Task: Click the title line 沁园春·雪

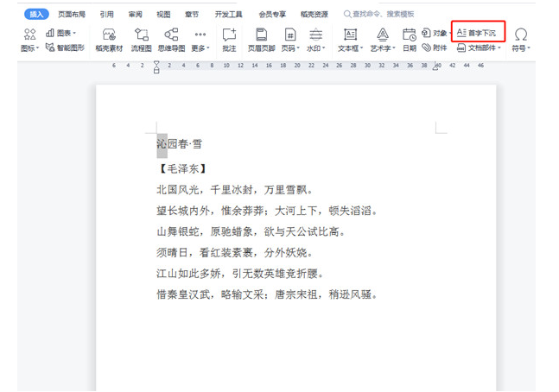Action: point(180,144)
